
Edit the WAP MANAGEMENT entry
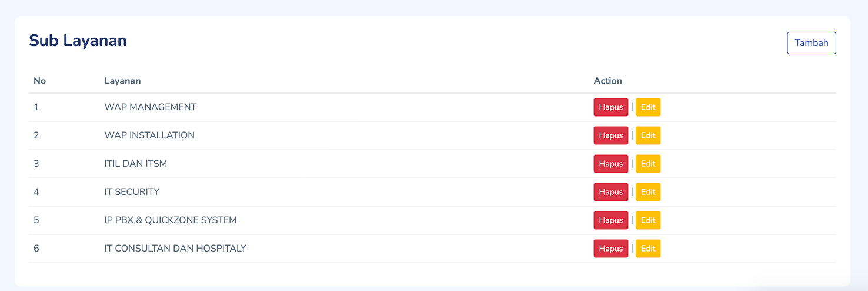(647, 107)
